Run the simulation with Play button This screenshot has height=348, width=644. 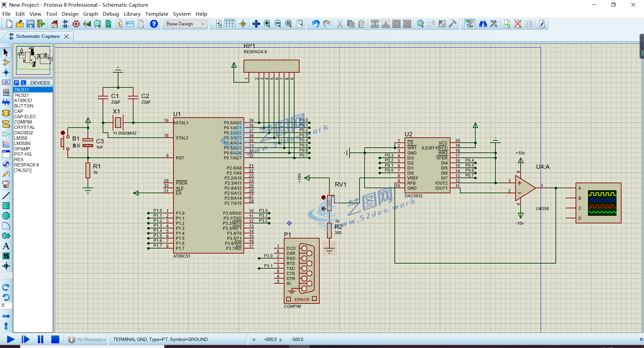tap(11, 339)
